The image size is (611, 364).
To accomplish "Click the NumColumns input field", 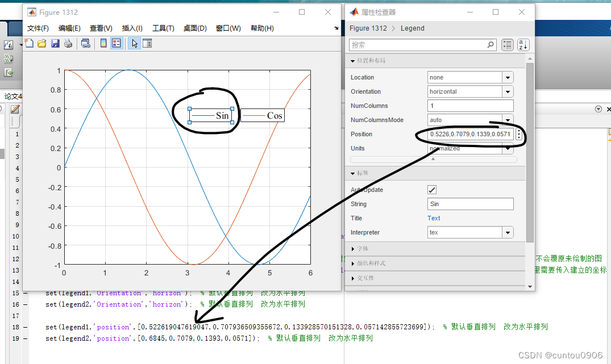I will (x=471, y=106).
